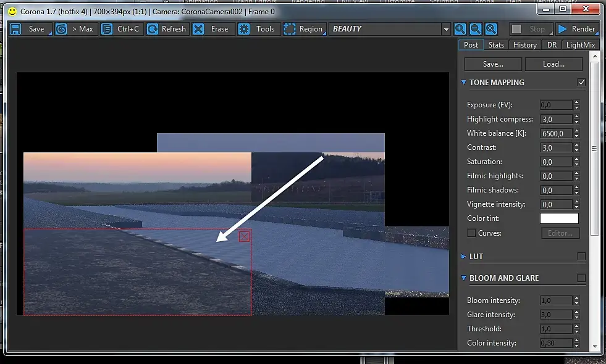
Task: Click the Bloom intensity value field
Action: tap(556, 300)
